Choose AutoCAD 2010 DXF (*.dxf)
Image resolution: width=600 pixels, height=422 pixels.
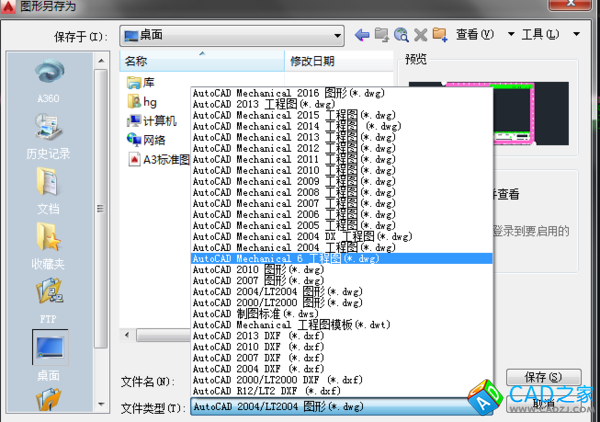pyautogui.click(x=341, y=347)
